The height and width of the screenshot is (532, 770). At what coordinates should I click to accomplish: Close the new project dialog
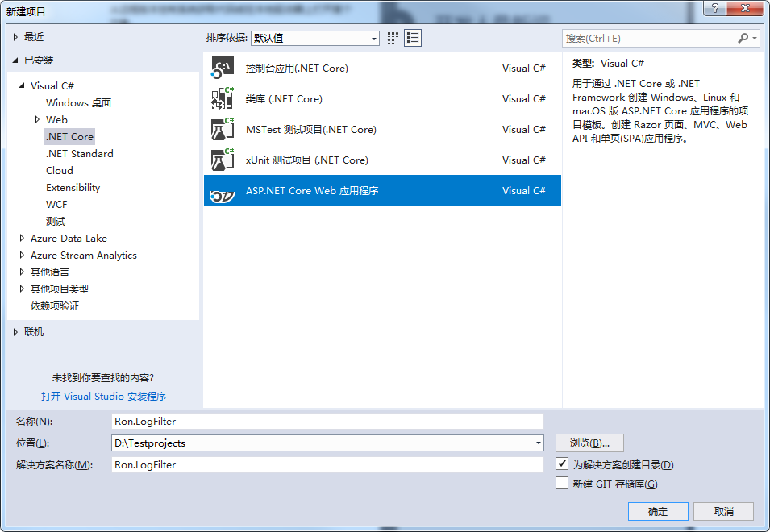[745, 8]
